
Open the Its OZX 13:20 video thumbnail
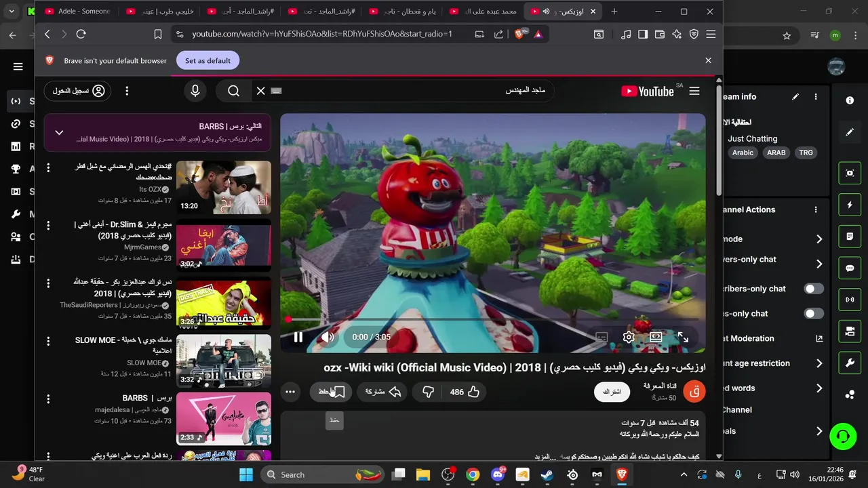tap(224, 187)
